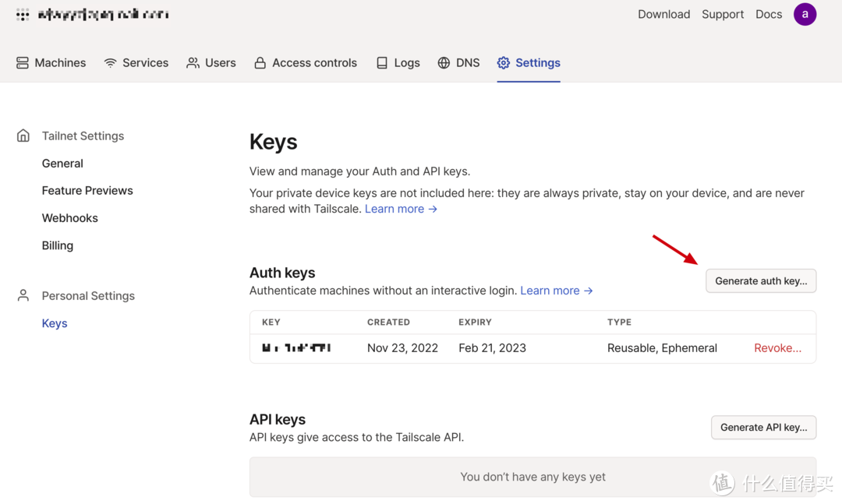The height and width of the screenshot is (504, 842).
Task: Follow Learn more link under Auth keys
Action: 557,291
